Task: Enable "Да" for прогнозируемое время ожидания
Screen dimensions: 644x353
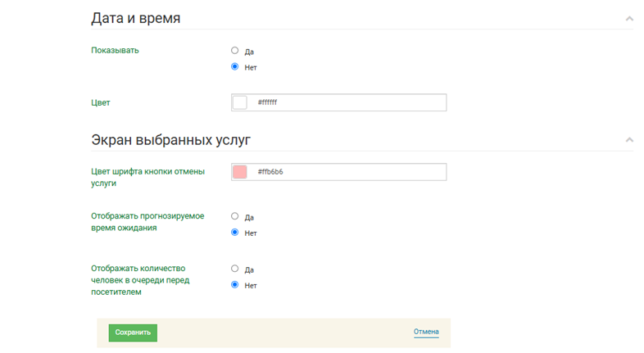Action: (235, 216)
